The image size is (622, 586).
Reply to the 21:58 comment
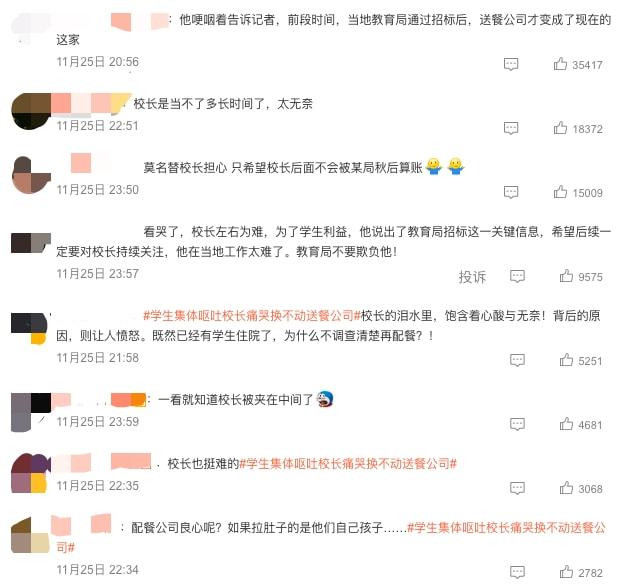click(x=517, y=361)
